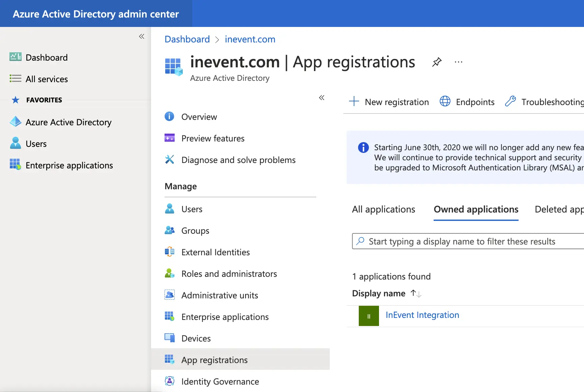Open Administrative units
The image size is (584, 392).
(220, 295)
